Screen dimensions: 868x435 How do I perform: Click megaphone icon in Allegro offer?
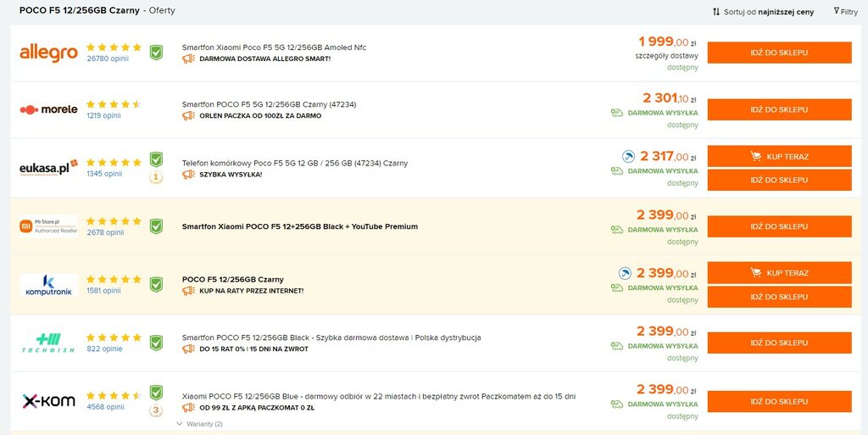pos(188,59)
